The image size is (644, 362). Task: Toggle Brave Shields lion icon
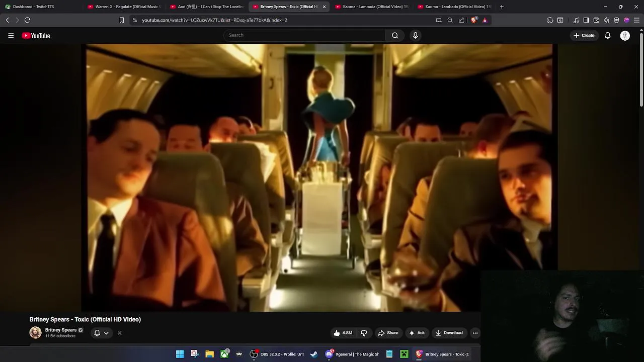click(474, 20)
